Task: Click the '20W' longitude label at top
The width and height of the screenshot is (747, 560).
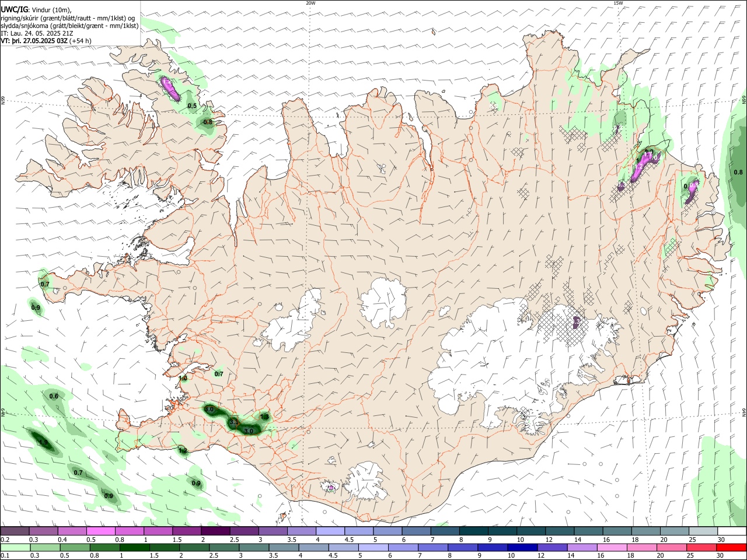Action: tap(310, 3)
